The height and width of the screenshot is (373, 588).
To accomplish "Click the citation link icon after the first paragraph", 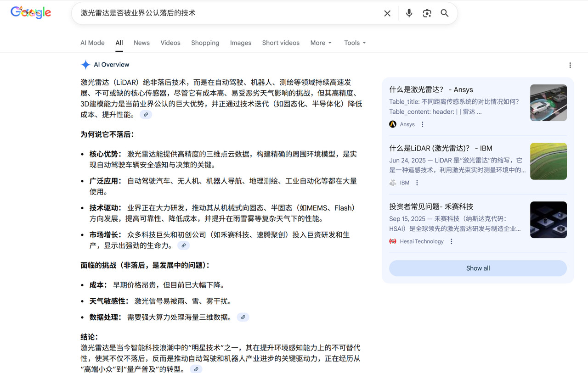I will [146, 114].
